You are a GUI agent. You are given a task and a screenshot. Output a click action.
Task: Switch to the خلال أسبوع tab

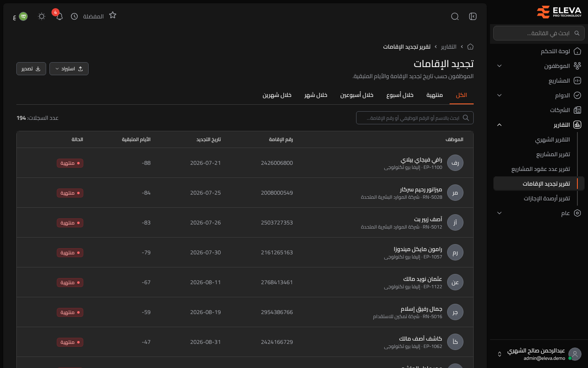coord(400,95)
